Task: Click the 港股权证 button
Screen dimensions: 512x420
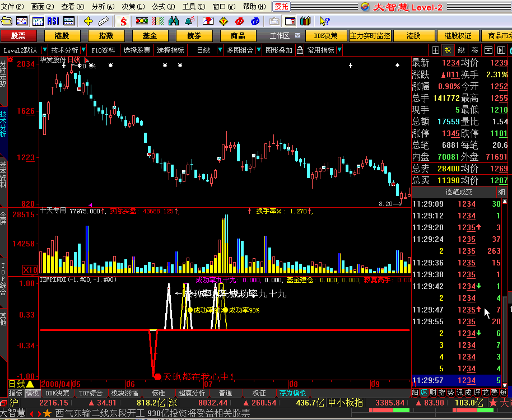Action: tap(458, 36)
